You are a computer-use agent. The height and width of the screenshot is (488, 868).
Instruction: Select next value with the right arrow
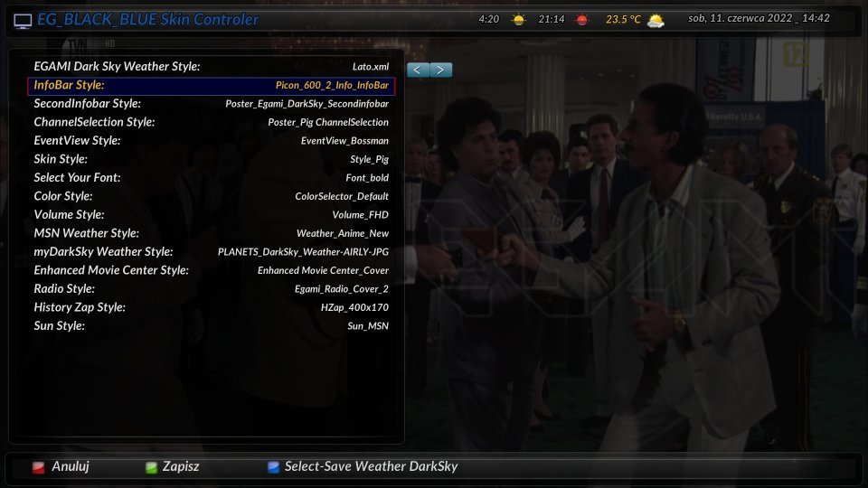click(x=441, y=70)
